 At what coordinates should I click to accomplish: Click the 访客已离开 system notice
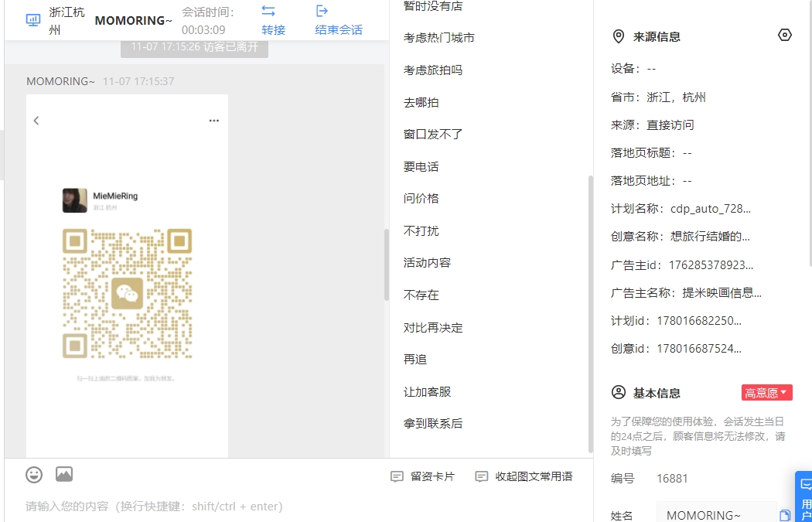[x=194, y=46]
